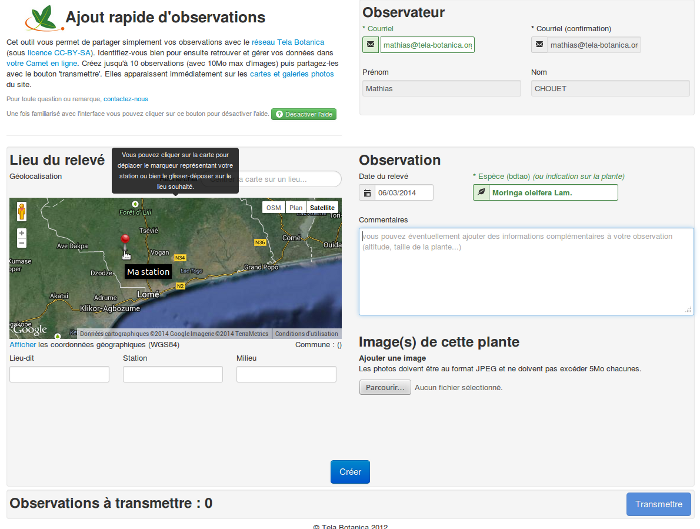Click the Lieu-dit input field

59,375
